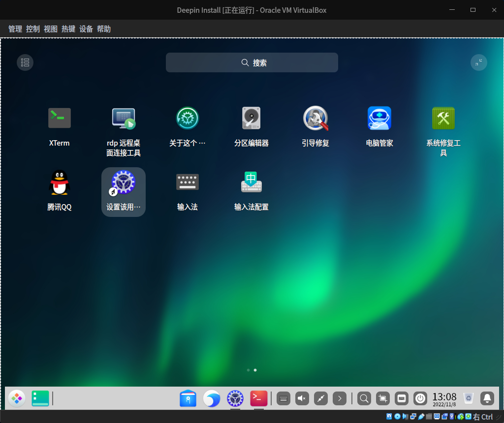The width and height of the screenshot is (504, 423).
Task: Open onscreen keyboard tray icon
Action: pos(283,398)
